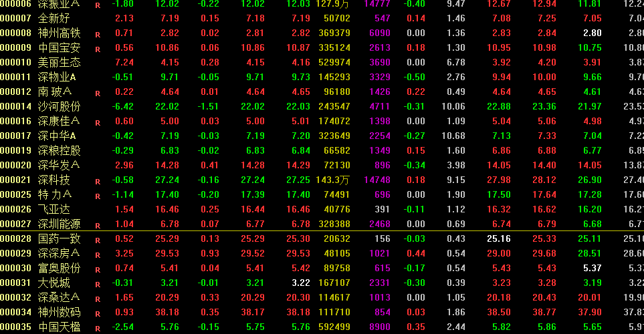Viewport: 644px width, 334px height.
Task: Click the R marker next to 大悦城
Action: pos(98,285)
